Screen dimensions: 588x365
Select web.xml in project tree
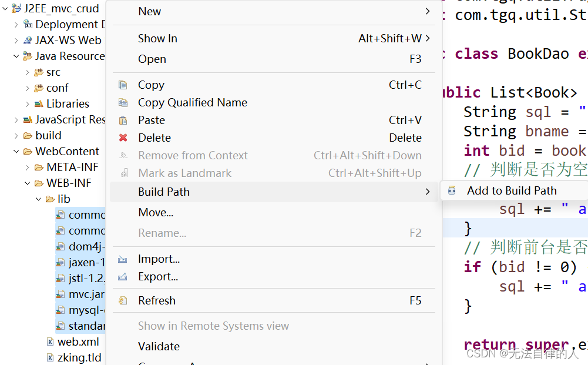pyautogui.click(x=78, y=341)
